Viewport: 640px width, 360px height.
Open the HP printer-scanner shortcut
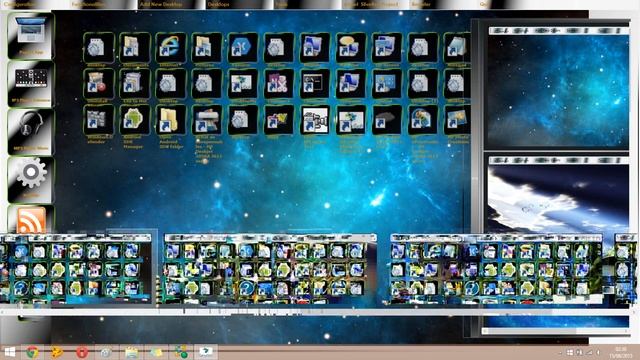(206, 120)
